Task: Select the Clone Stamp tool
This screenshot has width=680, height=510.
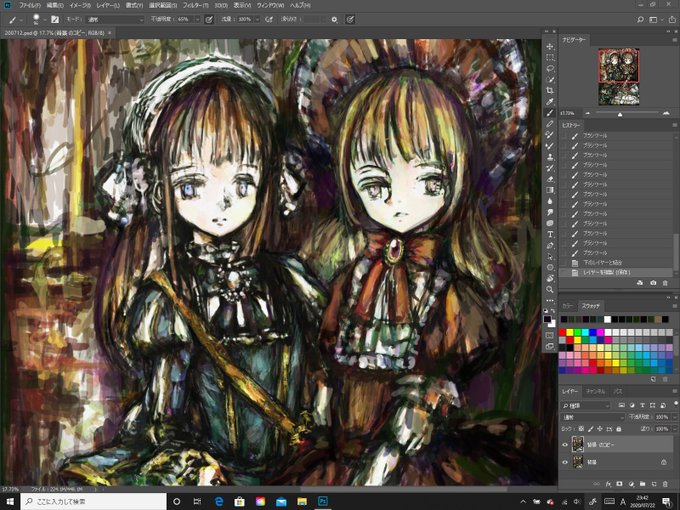Action: [x=550, y=157]
